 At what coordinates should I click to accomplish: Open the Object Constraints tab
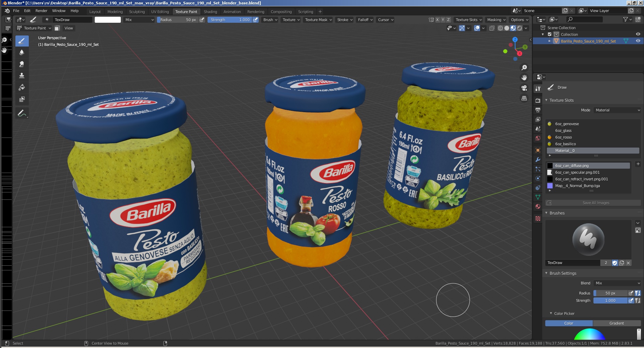coord(538,188)
